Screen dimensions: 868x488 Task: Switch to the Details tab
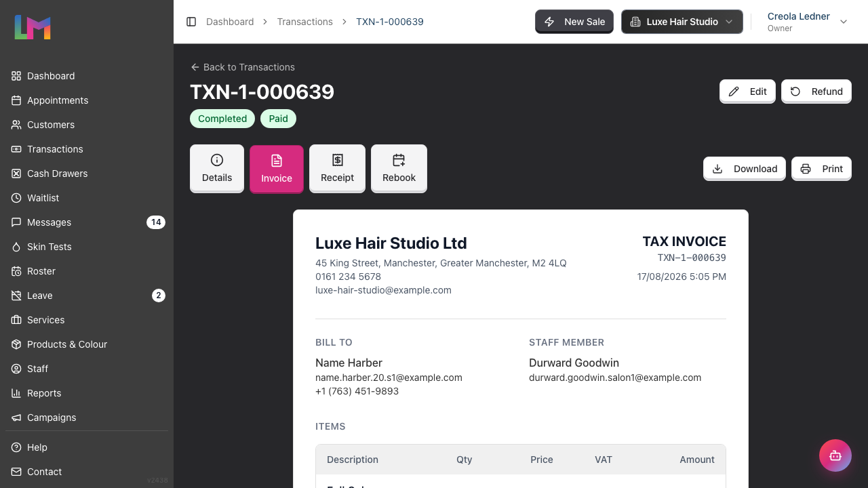click(x=217, y=169)
